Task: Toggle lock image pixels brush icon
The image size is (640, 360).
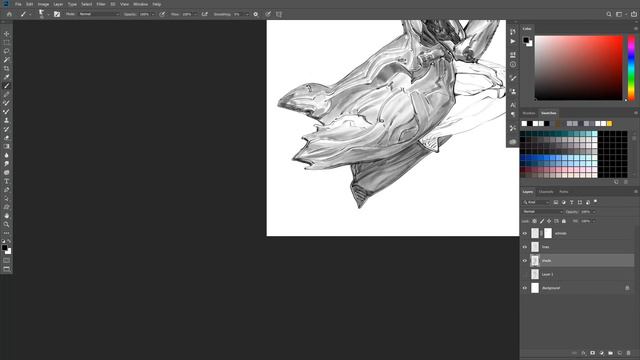Action: 542,221
